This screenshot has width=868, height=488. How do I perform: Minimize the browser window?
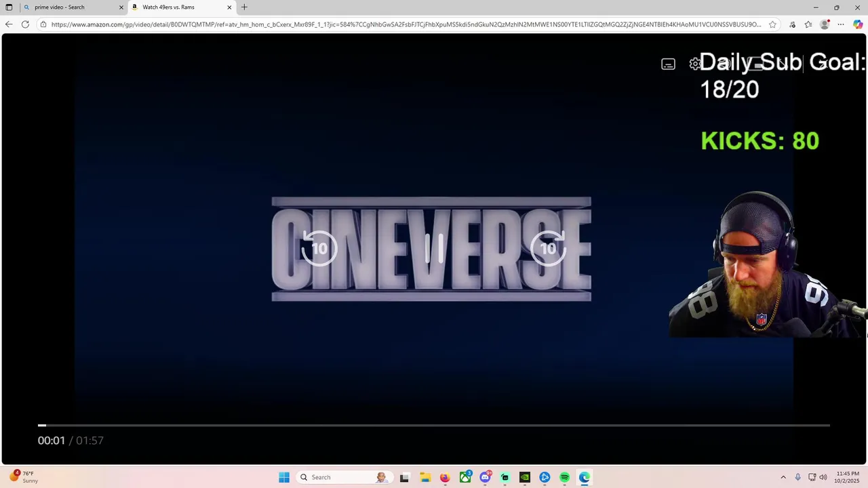(816, 7)
